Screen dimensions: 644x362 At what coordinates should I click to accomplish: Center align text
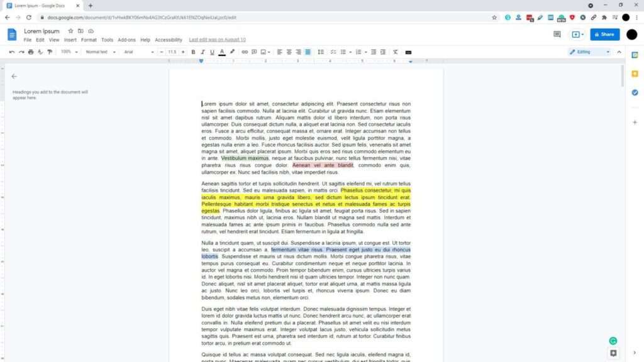click(289, 52)
